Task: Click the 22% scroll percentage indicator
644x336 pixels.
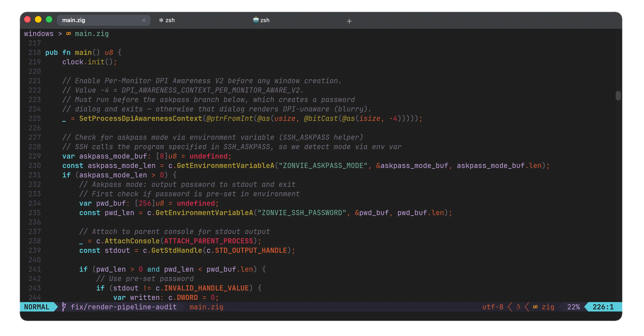Action: [574, 307]
